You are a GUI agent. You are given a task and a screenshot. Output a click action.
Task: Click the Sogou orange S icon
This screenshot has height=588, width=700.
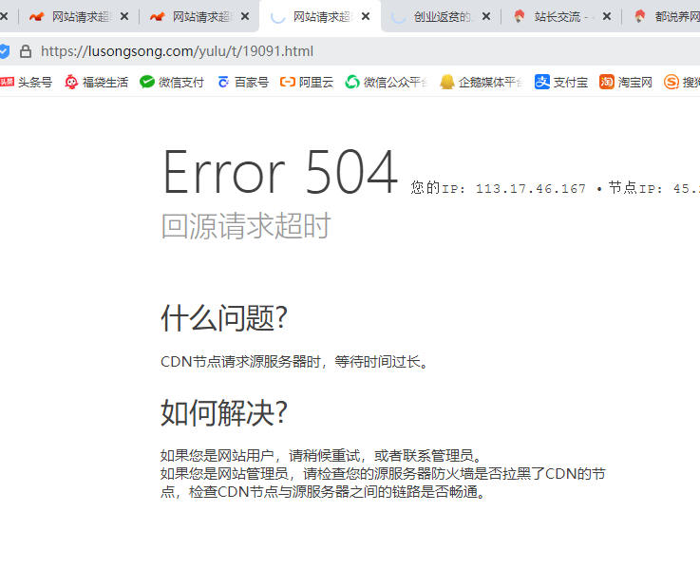pos(672,82)
